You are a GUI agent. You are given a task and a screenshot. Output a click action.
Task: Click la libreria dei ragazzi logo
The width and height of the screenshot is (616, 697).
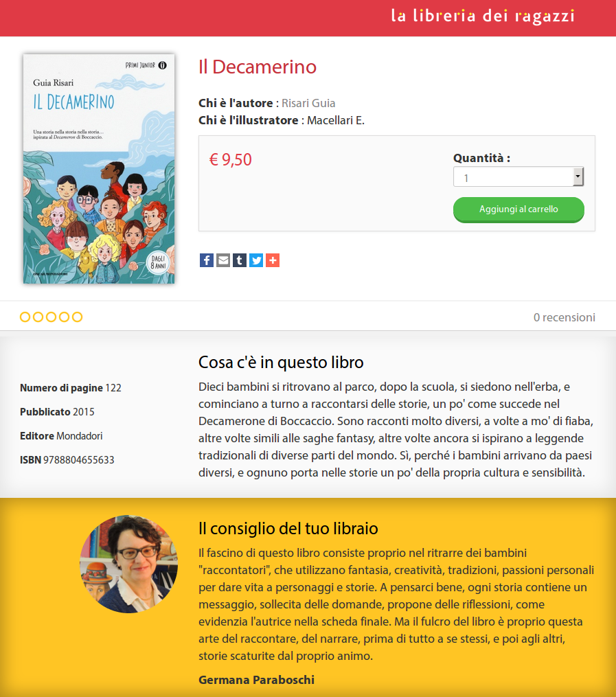[x=483, y=16]
